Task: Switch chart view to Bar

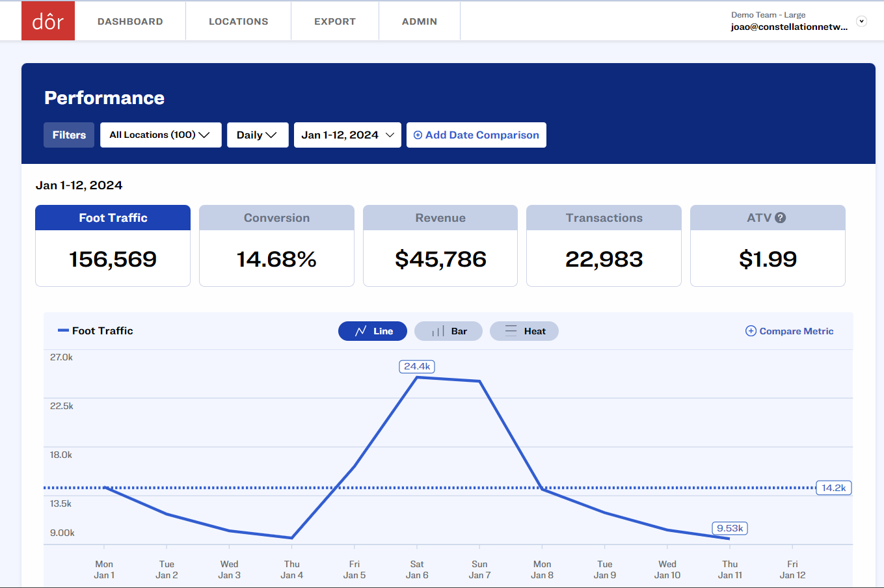Action: (x=448, y=331)
